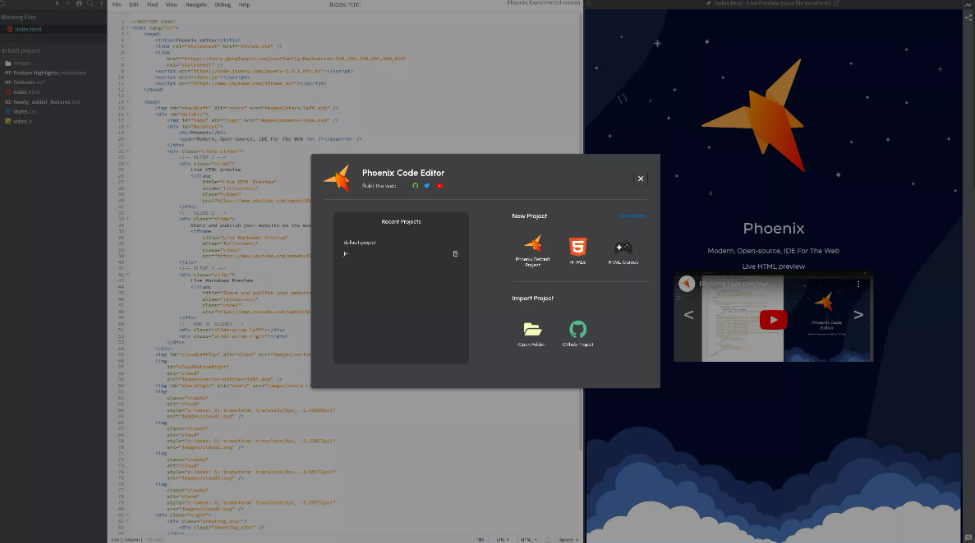The width and height of the screenshot is (975, 543).
Task: Open the File menu
Action: click(117, 5)
